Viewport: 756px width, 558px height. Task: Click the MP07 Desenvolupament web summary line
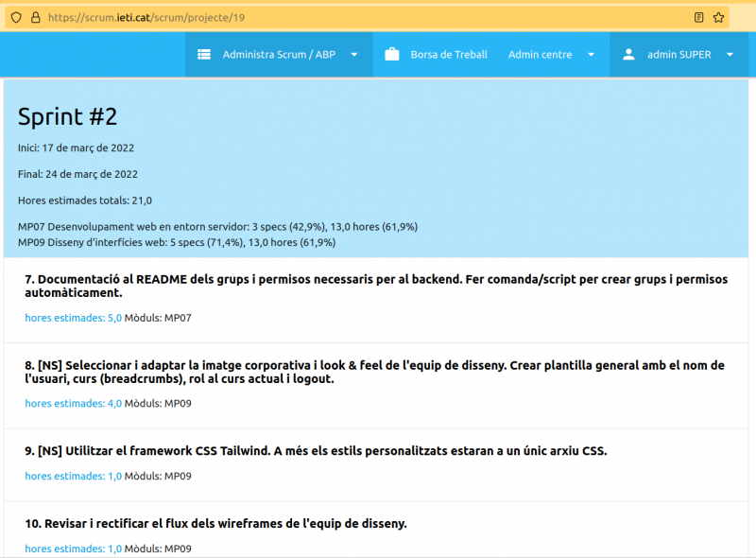click(218, 227)
